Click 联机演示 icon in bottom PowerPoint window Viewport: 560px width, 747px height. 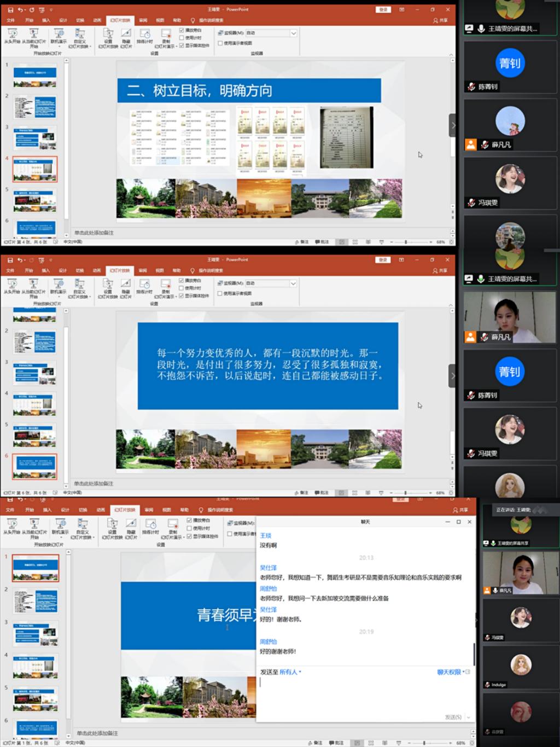click(60, 524)
